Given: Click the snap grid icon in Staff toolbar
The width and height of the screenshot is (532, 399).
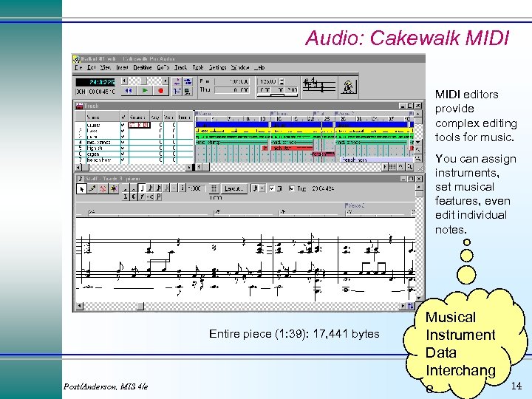Looking at the screenshot, I should click(x=214, y=188).
